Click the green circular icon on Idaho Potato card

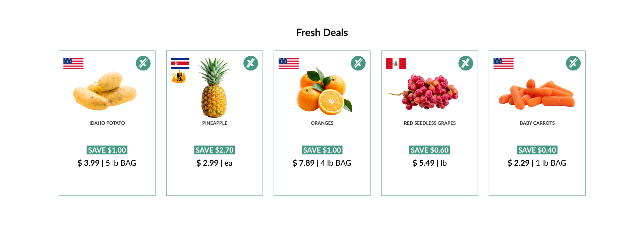[143, 63]
